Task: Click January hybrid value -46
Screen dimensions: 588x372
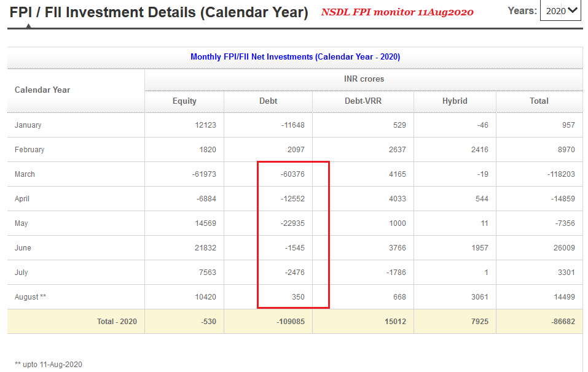Action: [481, 125]
